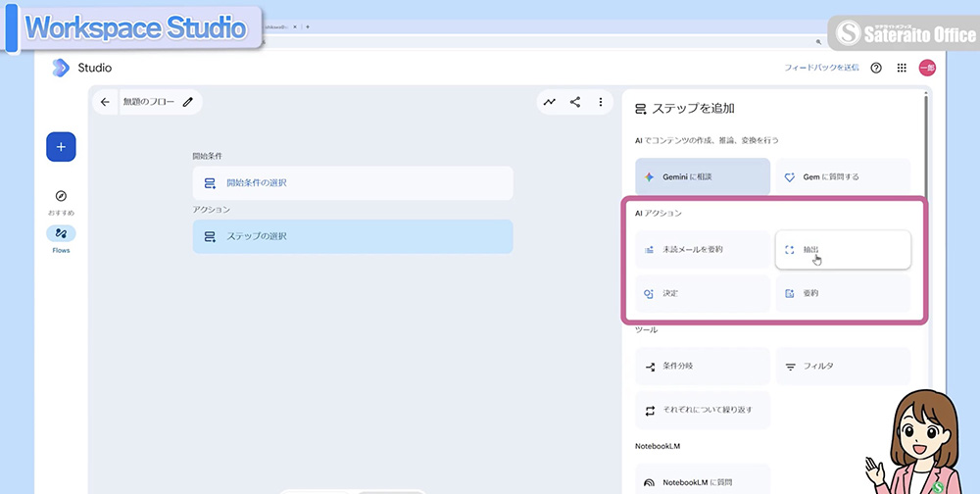Click the blue plus create button

point(61,147)
